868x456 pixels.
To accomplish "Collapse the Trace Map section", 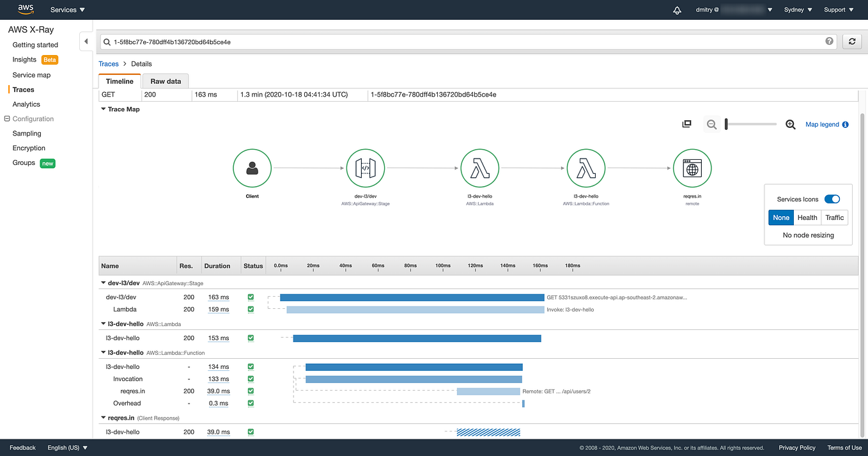I will click(x=103, y=109).
